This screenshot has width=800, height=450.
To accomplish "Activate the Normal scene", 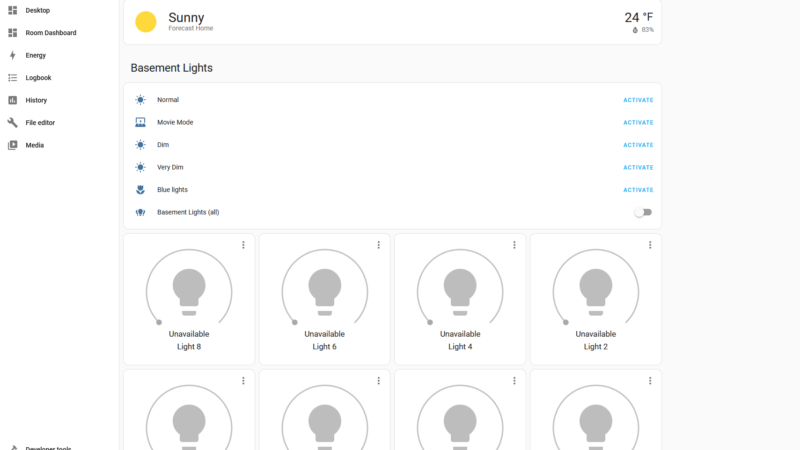I will pos(638,100).
